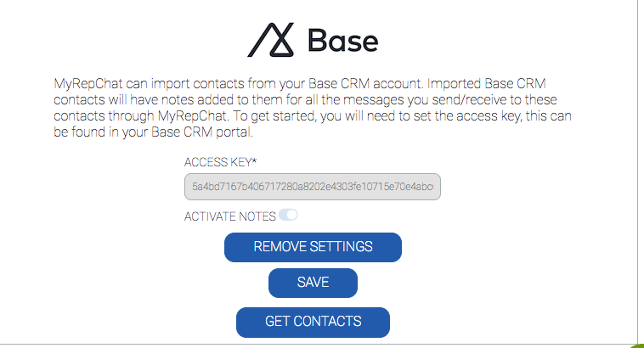644x348 pixels.
Task: Disable the Activate Notes switch
Action: [288, 216]
